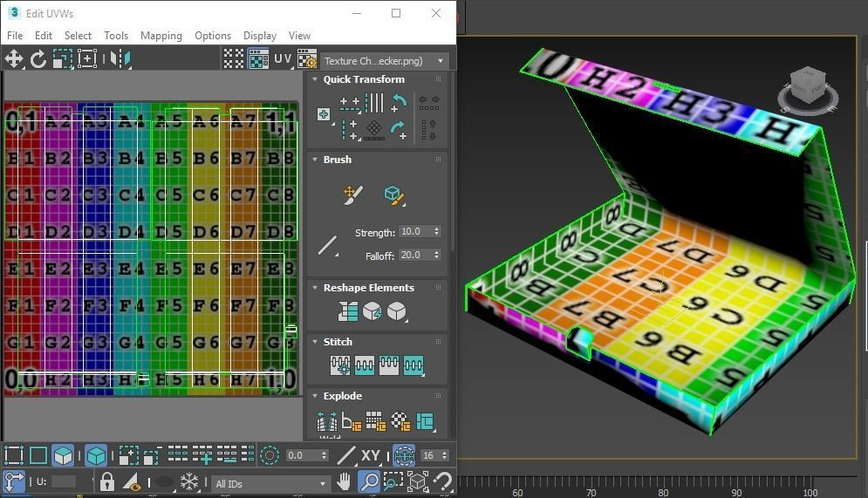The height and width of the screenshot is (498, 868).
Task: Toggle Absolute/Relative coordinate mode arrows
Action: pyautogui.click(x=14, y=482)
